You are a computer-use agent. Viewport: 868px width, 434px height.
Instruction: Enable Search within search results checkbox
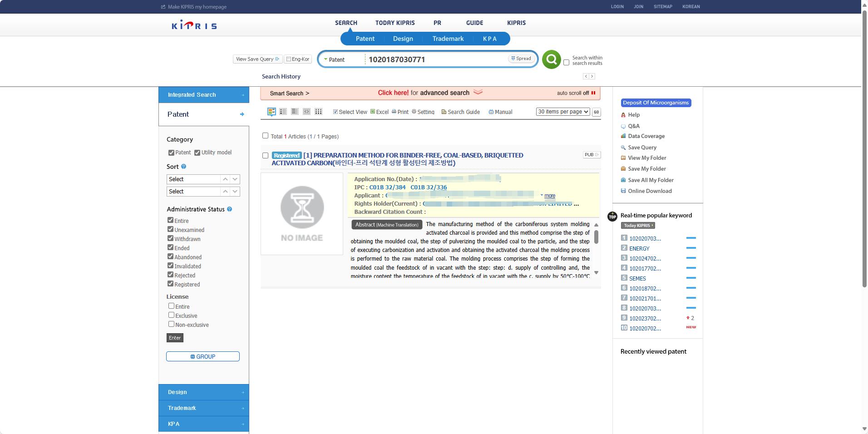click(x=566, y=62)
